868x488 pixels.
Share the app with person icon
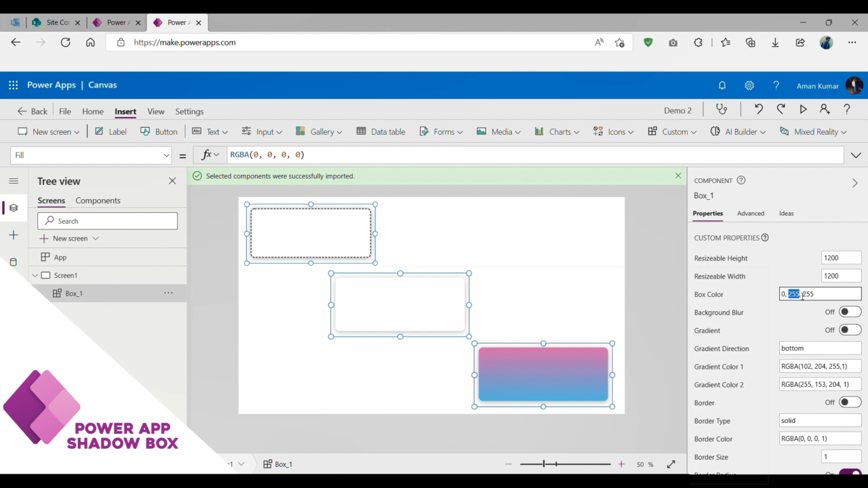[825, 109]
